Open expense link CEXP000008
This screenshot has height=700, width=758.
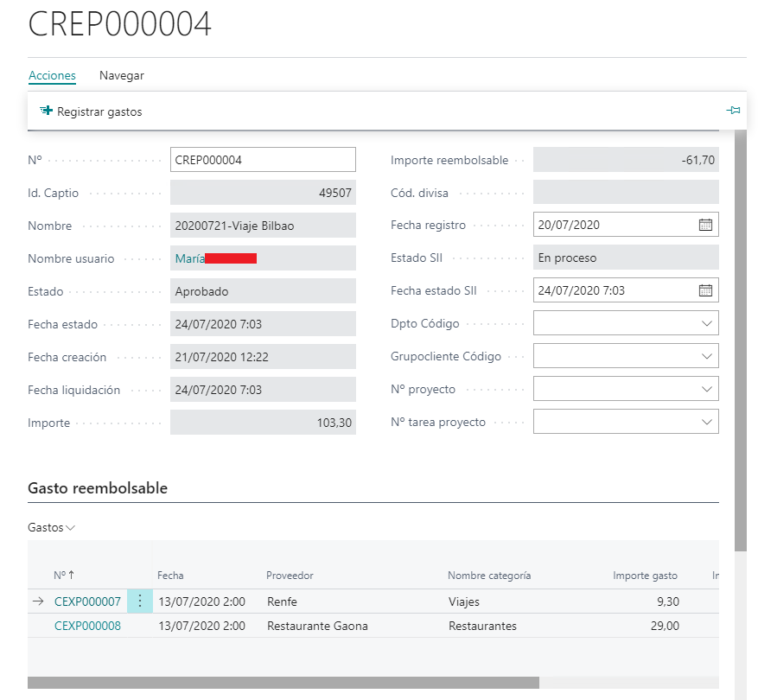coord(87,626)
